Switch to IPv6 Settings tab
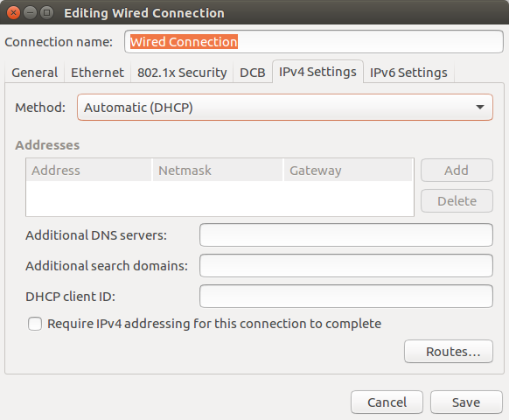Screen dimensions: 509x420 (408, 73)
